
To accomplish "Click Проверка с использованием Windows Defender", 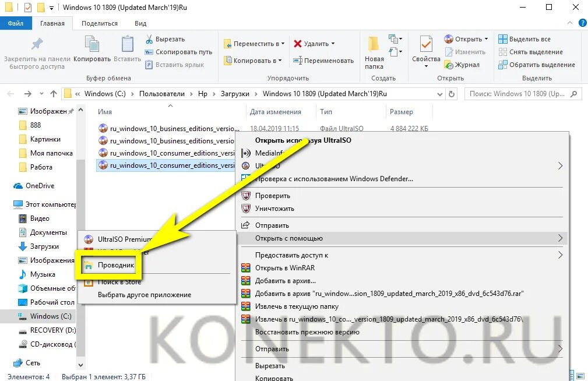I will (x=334, y=179).
